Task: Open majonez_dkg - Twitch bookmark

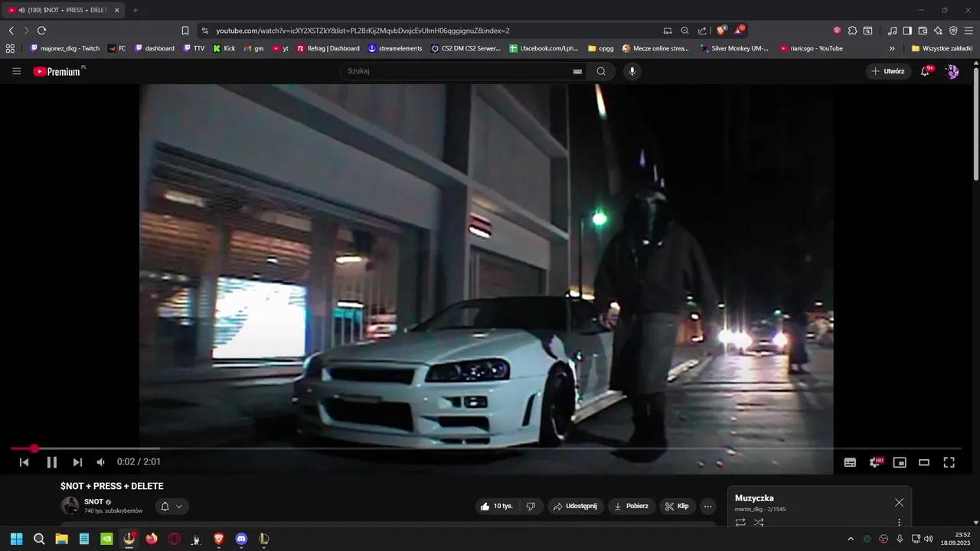Action: (64, 48)
